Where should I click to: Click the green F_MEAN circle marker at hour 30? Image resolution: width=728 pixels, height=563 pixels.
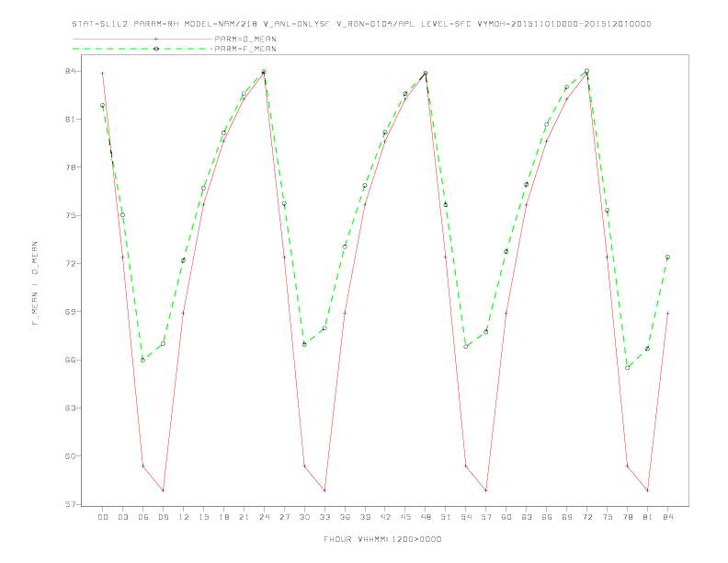(x=304, y=344)
